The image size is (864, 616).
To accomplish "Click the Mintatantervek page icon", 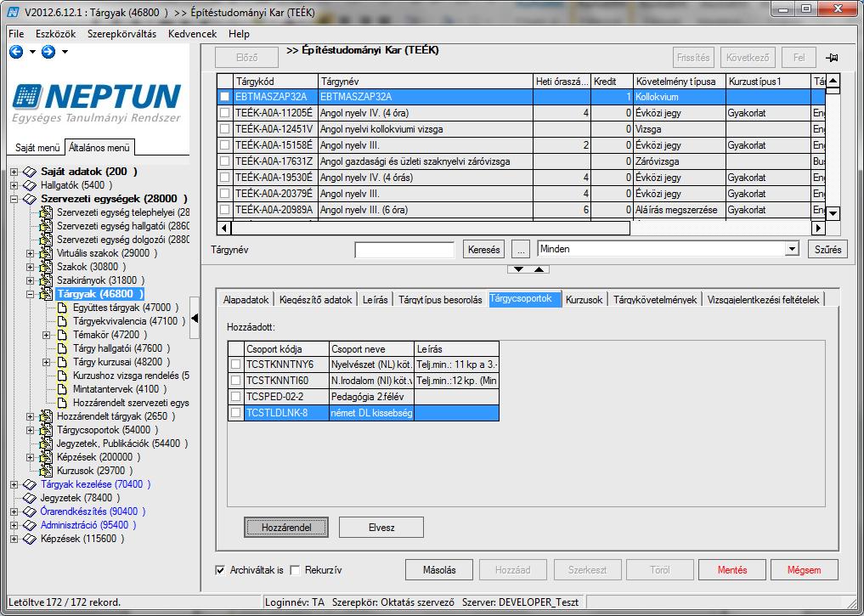I will click(62, 389).
